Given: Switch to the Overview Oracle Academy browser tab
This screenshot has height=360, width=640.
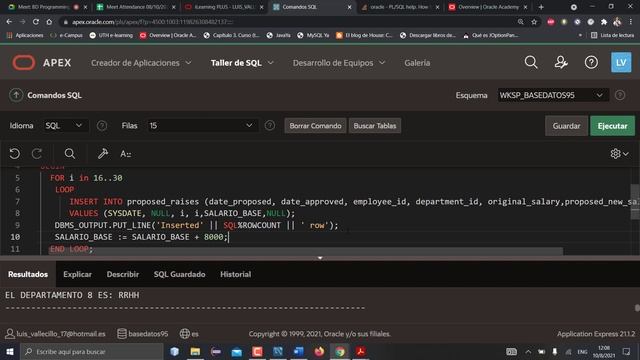Looking at the screenshot, I should pos(488,7).
